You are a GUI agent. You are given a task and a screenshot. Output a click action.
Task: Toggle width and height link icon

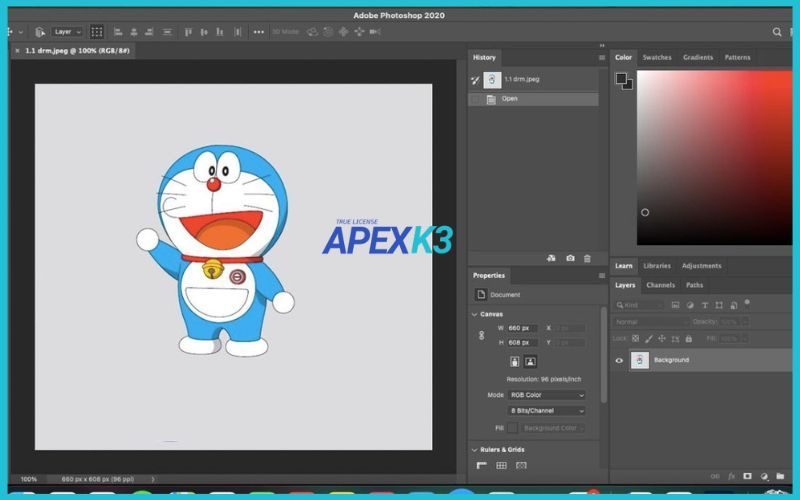[x=481, y=335]
